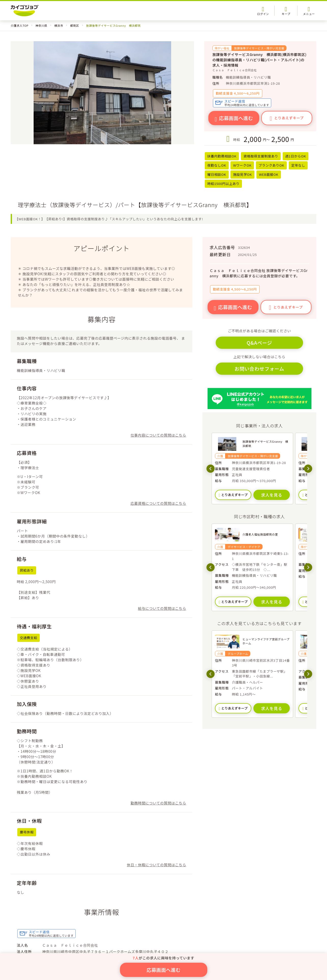Click the LINE公式アカウント banner
The image size is (327, 980).
pyautogui.click(x=259, y=398)
